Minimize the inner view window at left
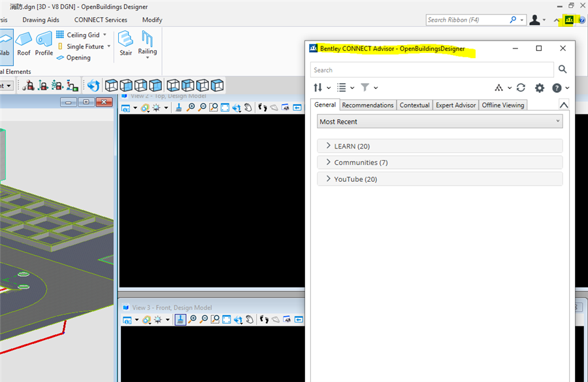 pyautogui.click(x=68, y=102)
